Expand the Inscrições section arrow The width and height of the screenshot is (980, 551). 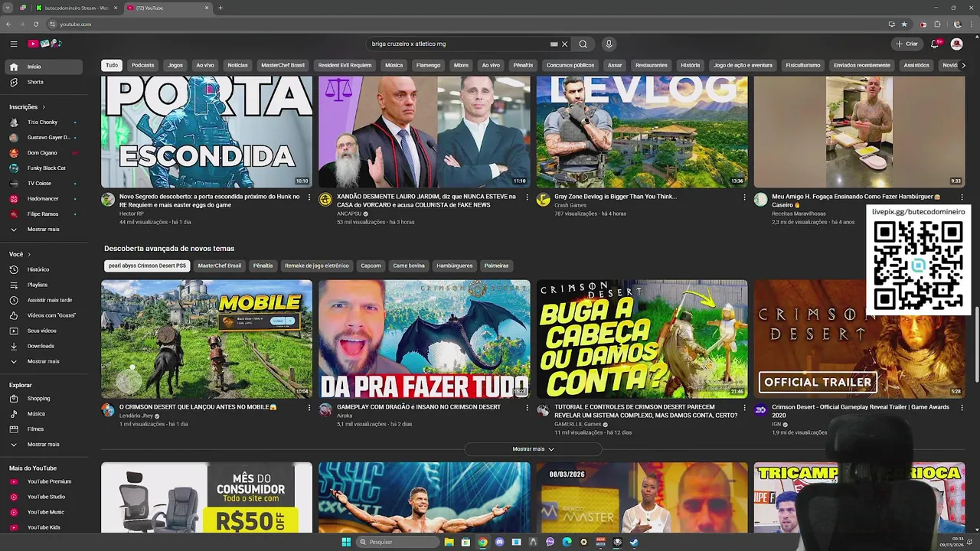[x=44, y=107]
